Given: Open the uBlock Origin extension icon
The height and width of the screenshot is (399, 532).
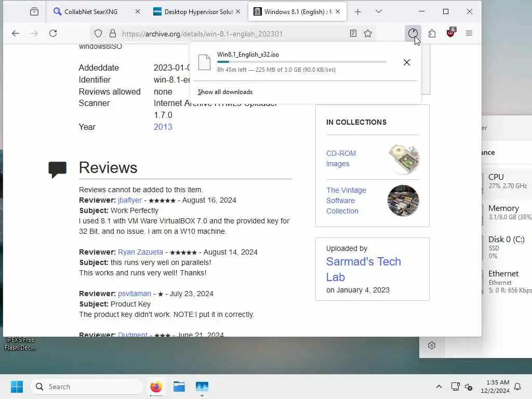Looking at the screenshot, I should point(451,33).
